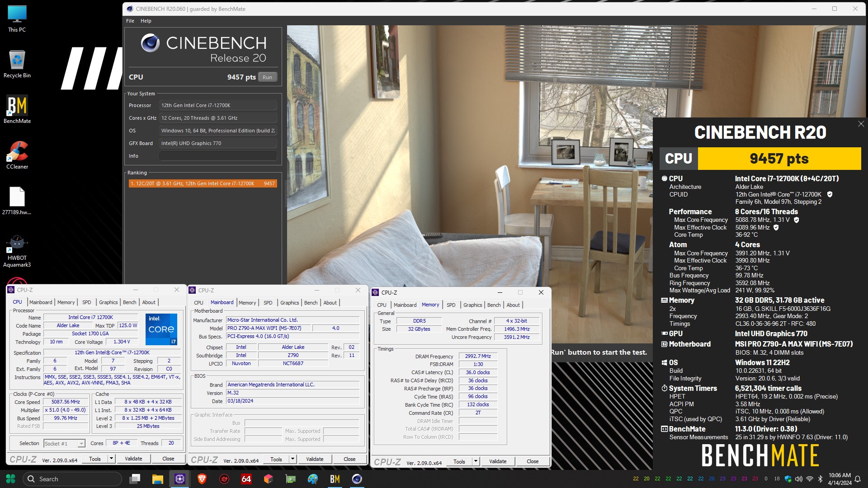
Task: Open volume control in system tray
Action: (x=799, y=479)
